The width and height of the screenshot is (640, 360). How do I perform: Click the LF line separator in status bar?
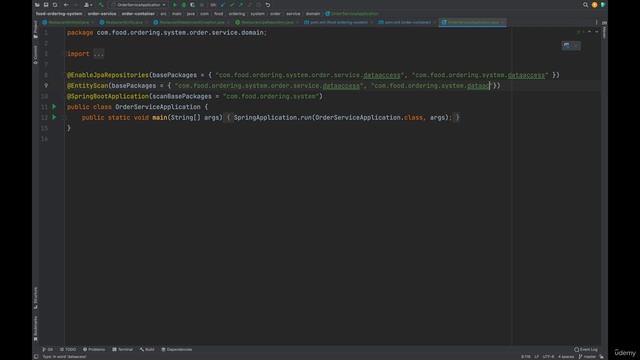pos(536,357)
